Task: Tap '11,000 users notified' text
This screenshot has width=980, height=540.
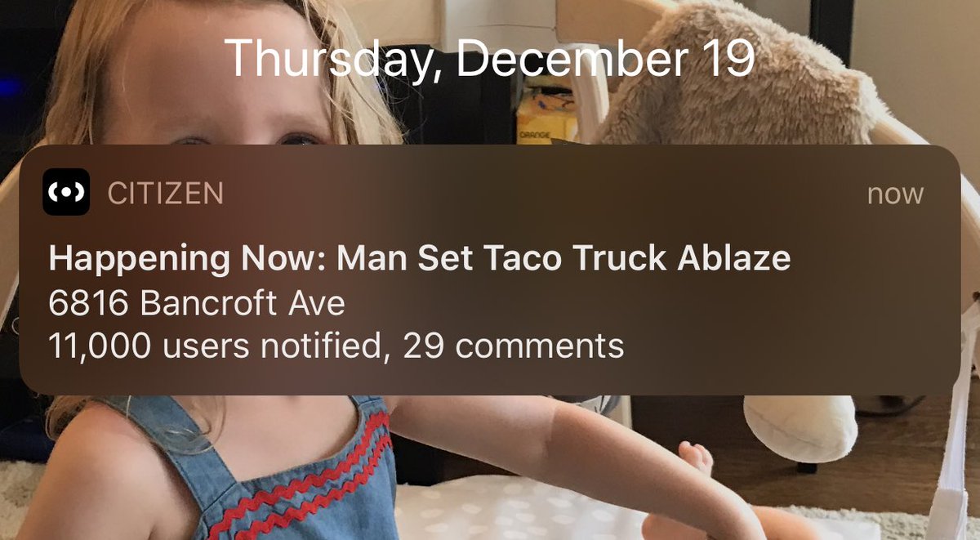Action: point(216,346)
